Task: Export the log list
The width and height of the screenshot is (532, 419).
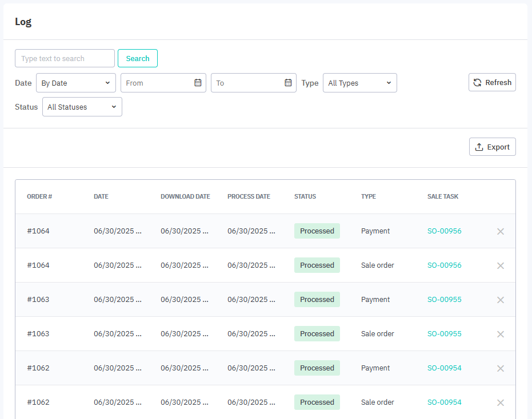Action: pyautogui.click(x=492, y=147)
